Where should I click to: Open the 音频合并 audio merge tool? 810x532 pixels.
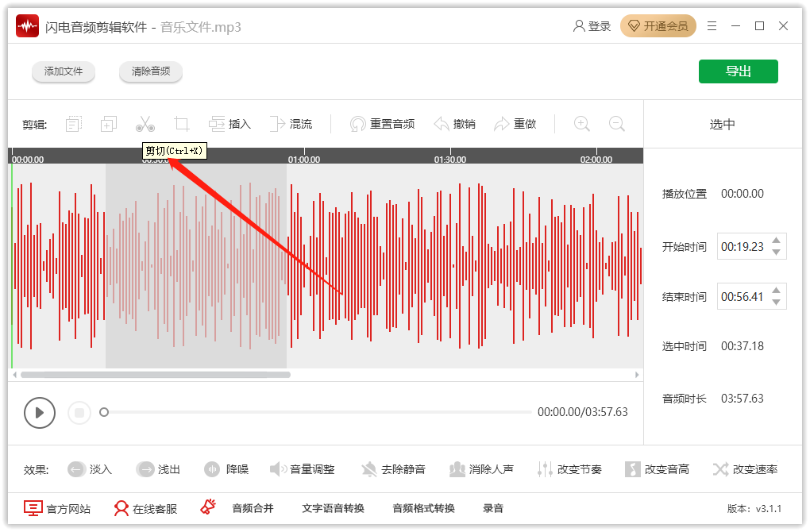253,508
